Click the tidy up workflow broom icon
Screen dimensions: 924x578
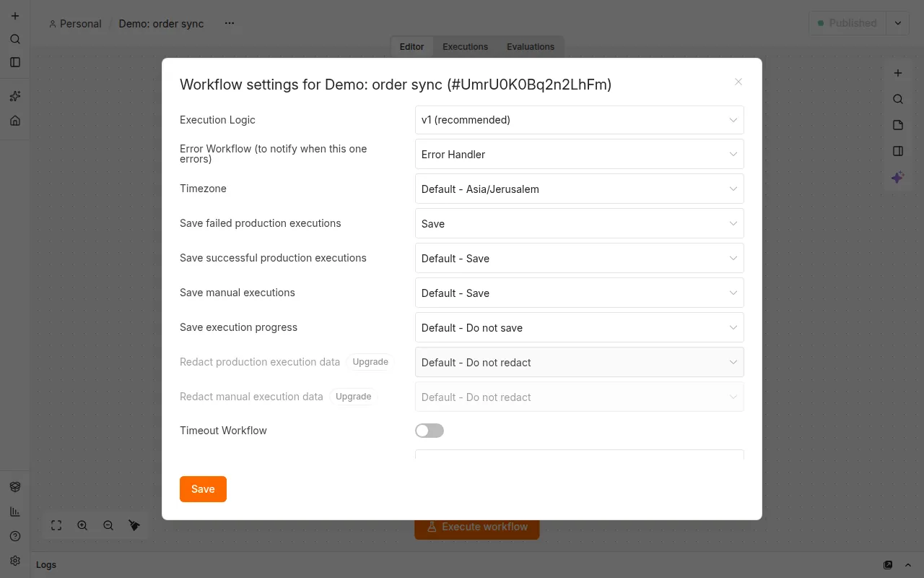pyautogui.click(x=134, y=525)
